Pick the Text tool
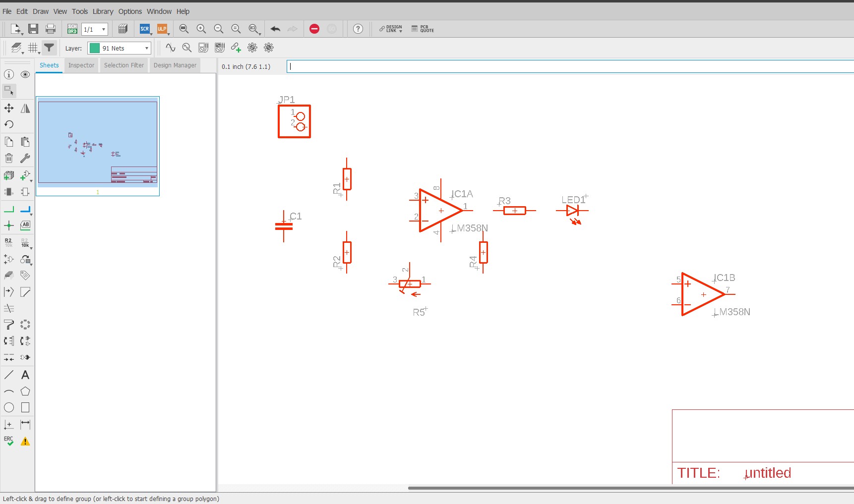854x504 pixels. click(x=25, y=375)
